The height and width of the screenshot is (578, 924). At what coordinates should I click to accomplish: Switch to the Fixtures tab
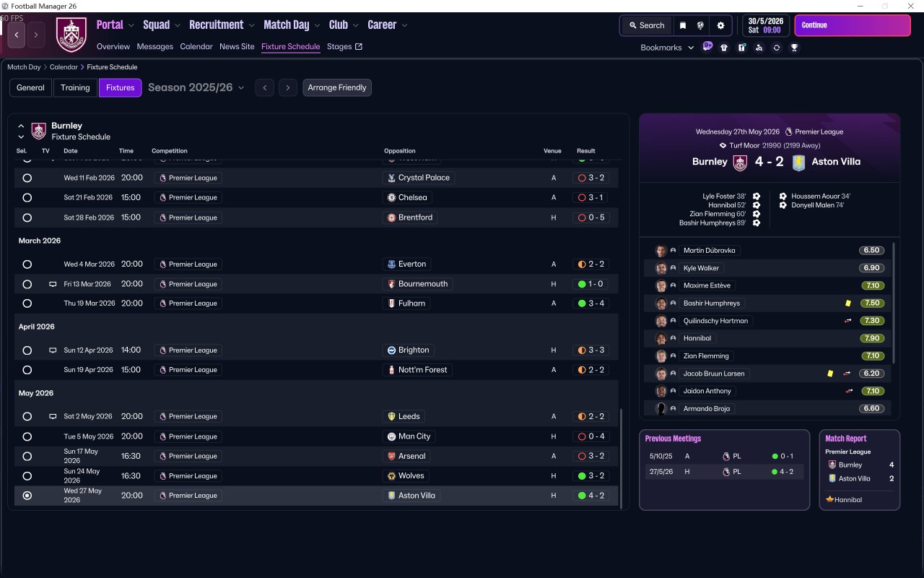tap(121, 87)
